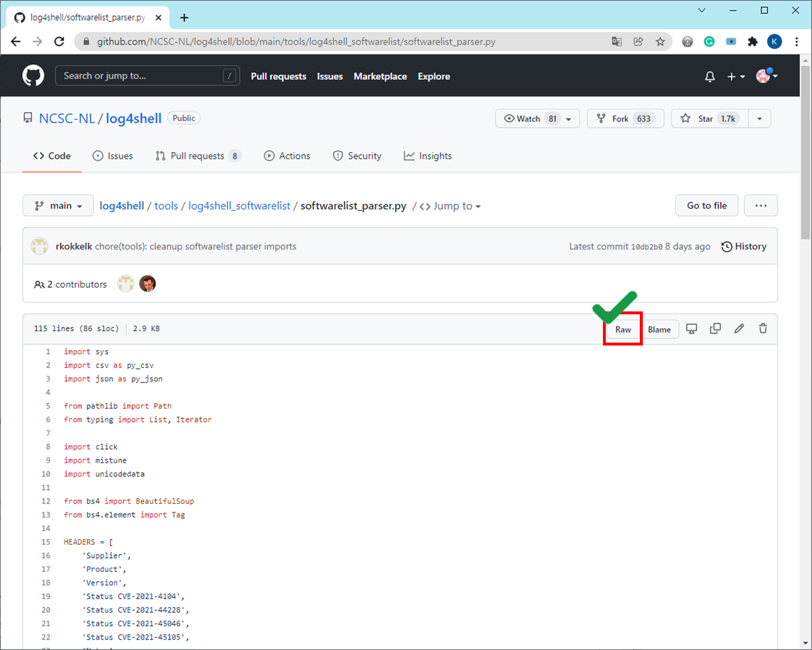This screenshot has height=650, width=812.
Task: Bookmark this page with star icon
Action: coord(660,42)
